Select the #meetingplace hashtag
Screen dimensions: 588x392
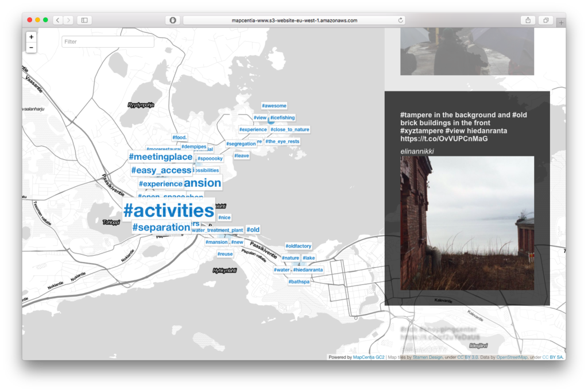[161, 156]
